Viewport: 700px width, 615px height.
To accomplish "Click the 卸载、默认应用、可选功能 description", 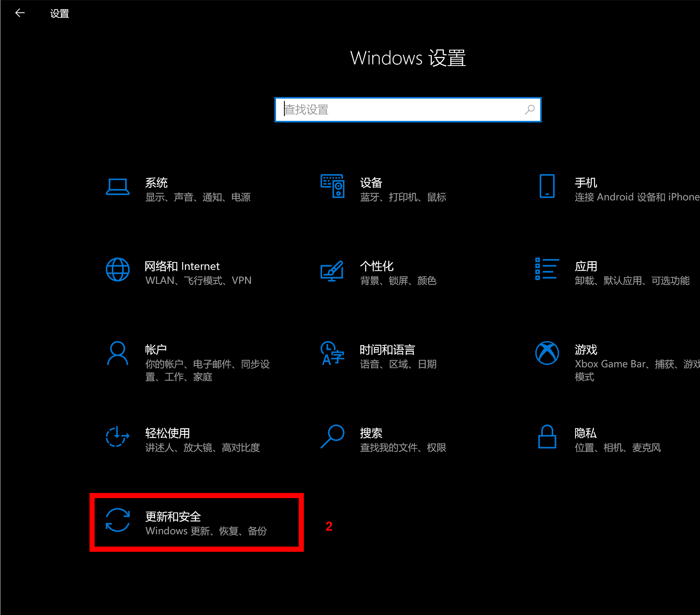I will click(x=632, y=281).
